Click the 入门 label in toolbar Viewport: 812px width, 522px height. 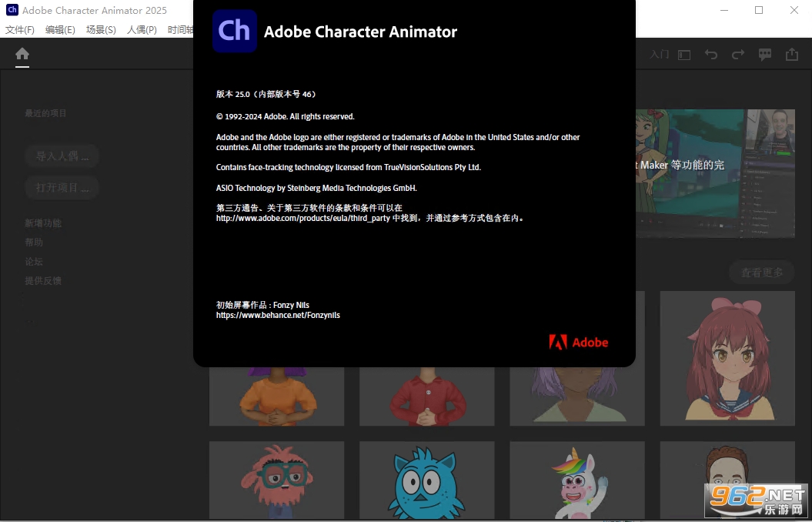660,55
